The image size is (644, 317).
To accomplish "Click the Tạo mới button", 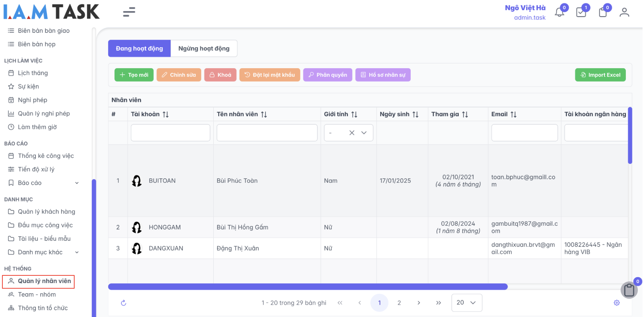I will click(134, 75).
